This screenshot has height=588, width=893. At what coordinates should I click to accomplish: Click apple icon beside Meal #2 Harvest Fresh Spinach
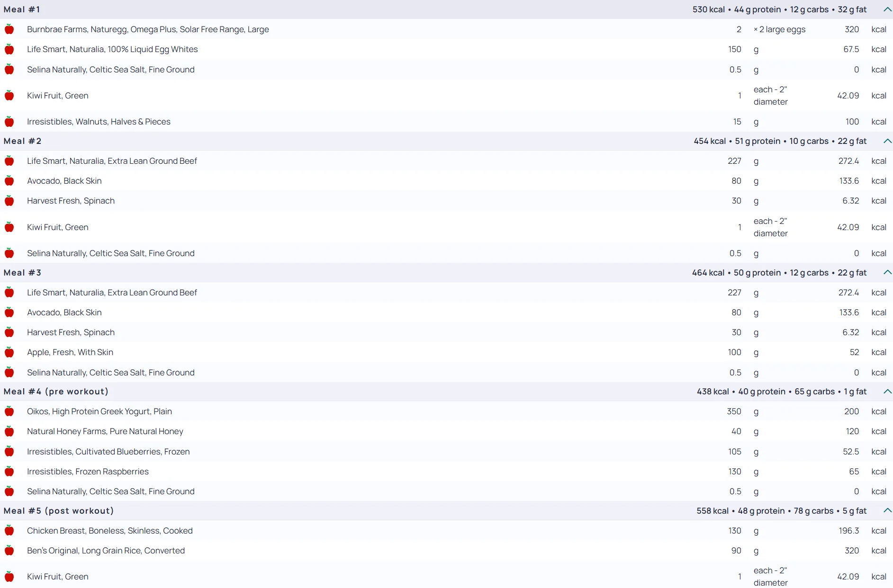[x=9, y=201]
